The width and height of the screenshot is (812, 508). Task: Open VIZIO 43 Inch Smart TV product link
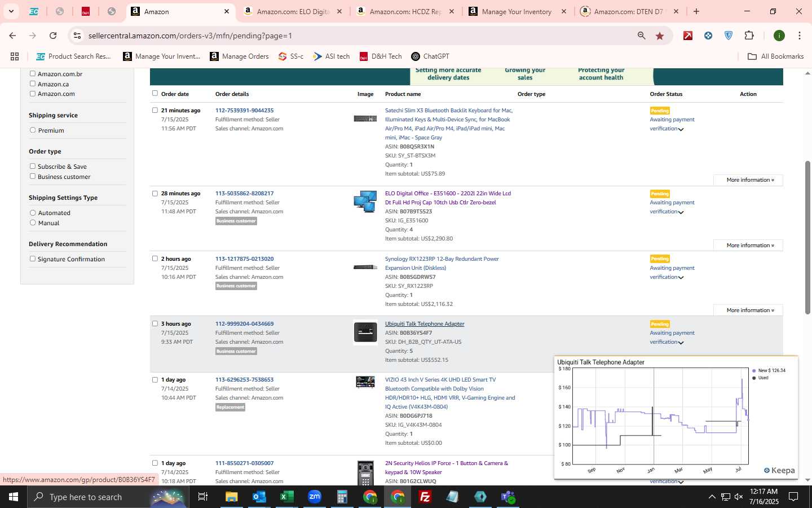click(450, 393)
